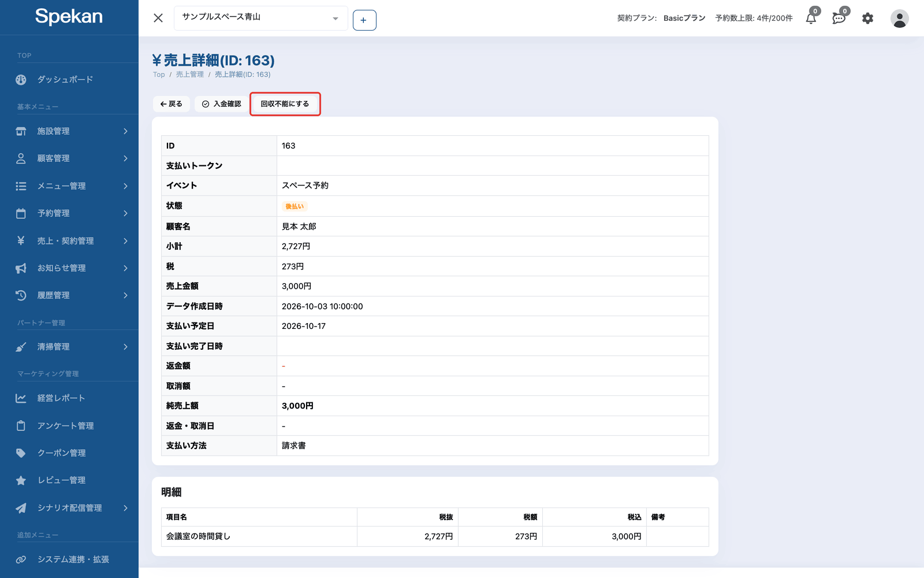Open the notifications bell icon
The width and height of the screenshot is (924, 578).
point(811,18)
